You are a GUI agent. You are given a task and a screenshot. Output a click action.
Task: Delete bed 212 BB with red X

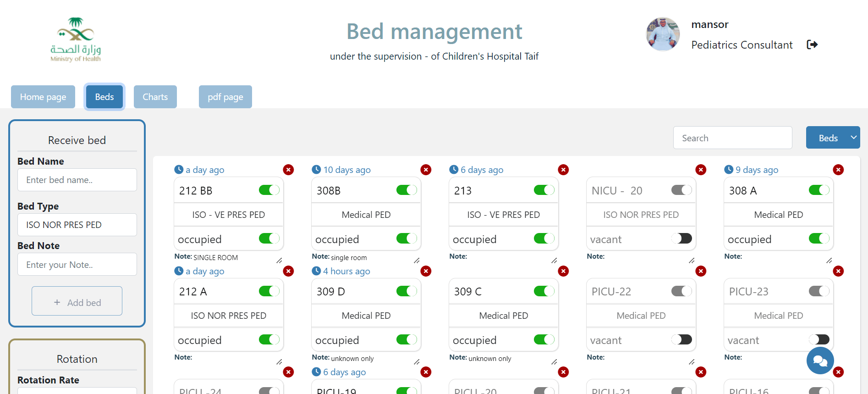(288, 170)
